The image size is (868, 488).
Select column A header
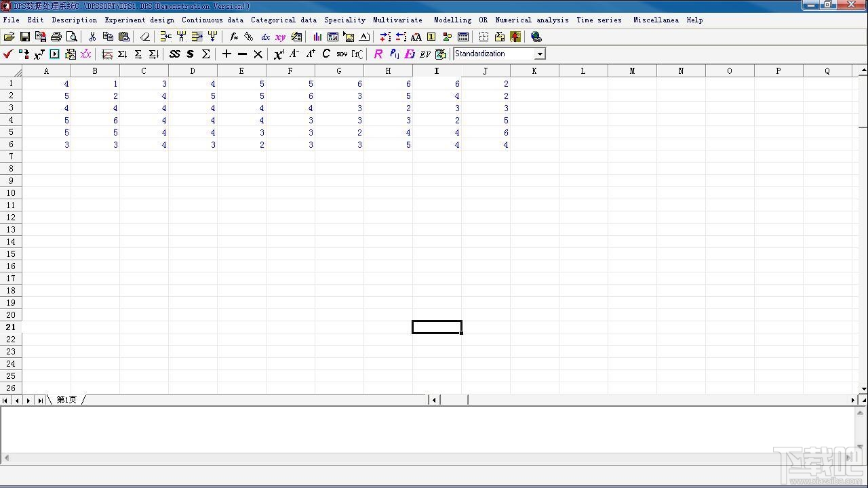(x=46, y=70)
